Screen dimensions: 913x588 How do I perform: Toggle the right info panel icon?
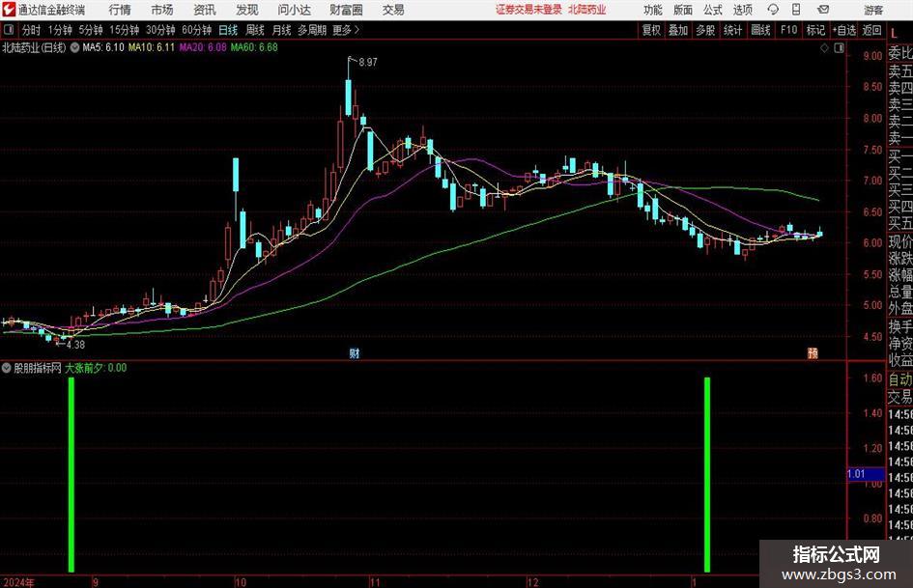pos(839,48)
